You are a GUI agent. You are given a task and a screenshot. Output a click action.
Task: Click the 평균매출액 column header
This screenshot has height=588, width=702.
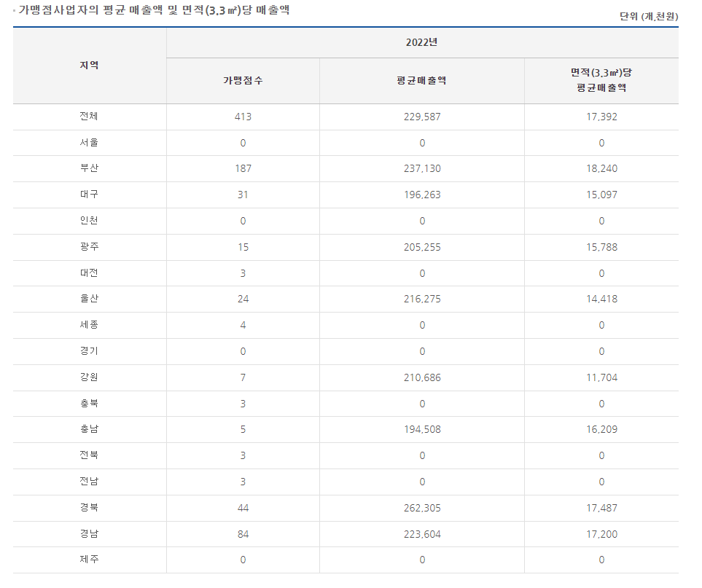(x=421, y=81)
